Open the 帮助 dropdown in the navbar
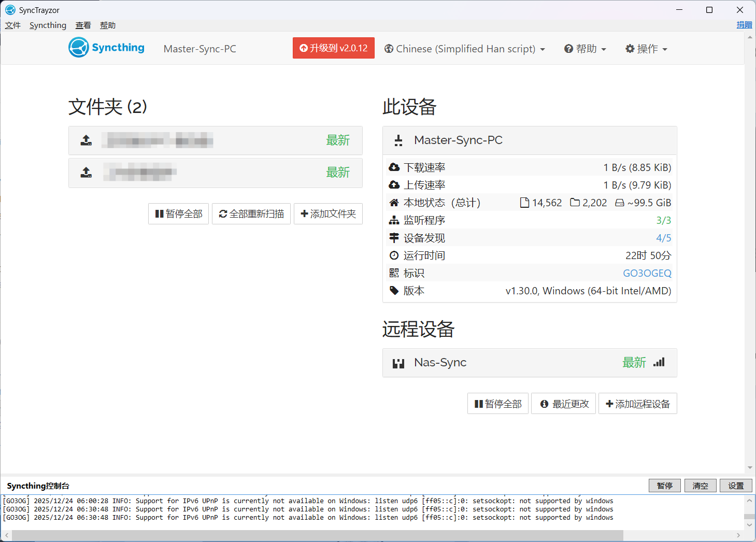This screenshot has width=756, height=542. (585, 49)
